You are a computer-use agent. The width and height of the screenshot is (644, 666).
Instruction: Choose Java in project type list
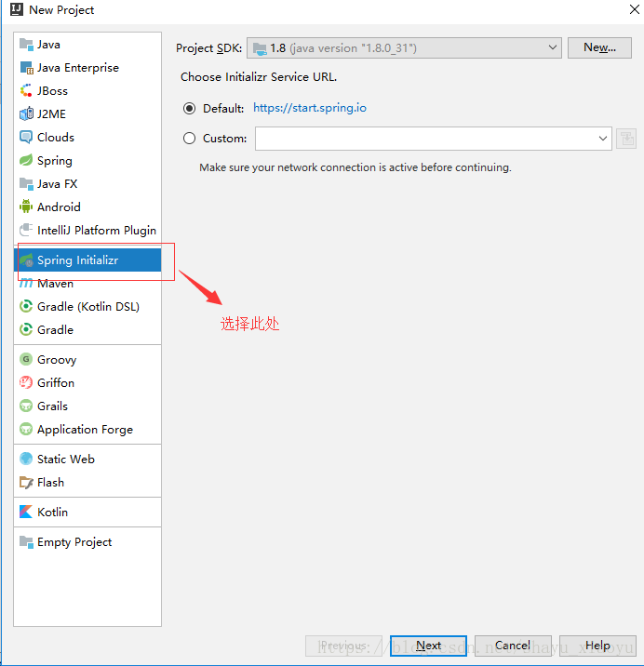[x=87, y=45]
